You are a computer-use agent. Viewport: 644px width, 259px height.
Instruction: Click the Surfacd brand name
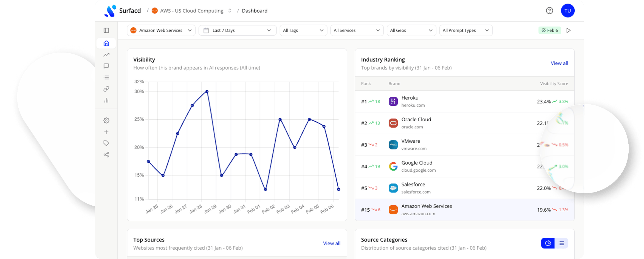[130, 11]
